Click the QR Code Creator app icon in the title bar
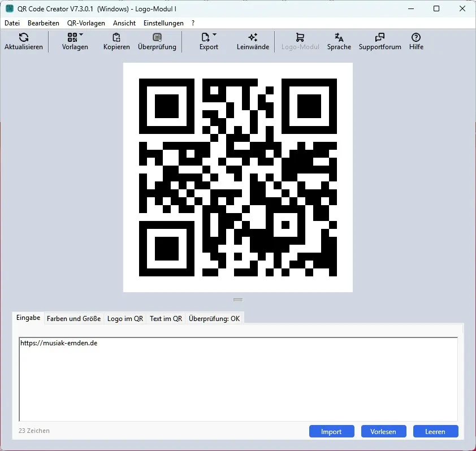This screenshot has width=476, height=451. [x=10, y=8]
